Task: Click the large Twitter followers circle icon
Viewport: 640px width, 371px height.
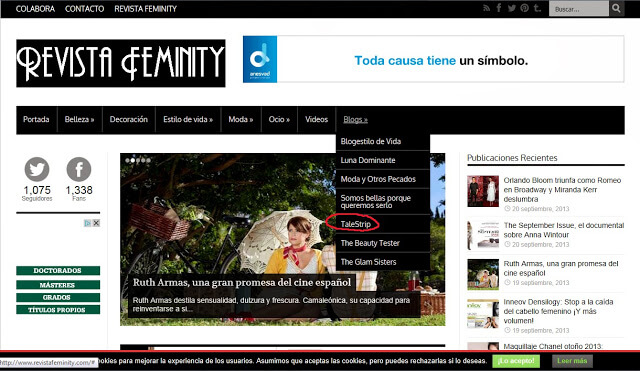Action: pos(37,169)
